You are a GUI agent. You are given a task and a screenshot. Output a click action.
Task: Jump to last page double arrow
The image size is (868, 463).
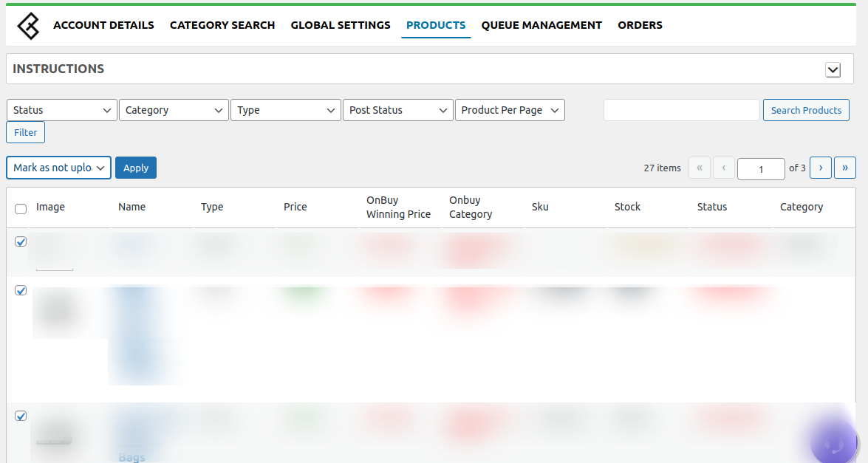(844, 168)
